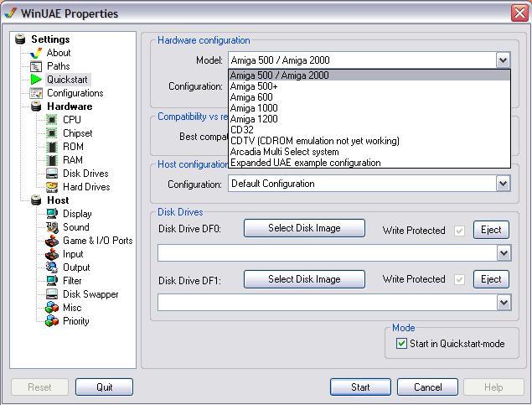The image size is (532, 405).
Task: Click the Settings root icon
Action: point(20,39)
